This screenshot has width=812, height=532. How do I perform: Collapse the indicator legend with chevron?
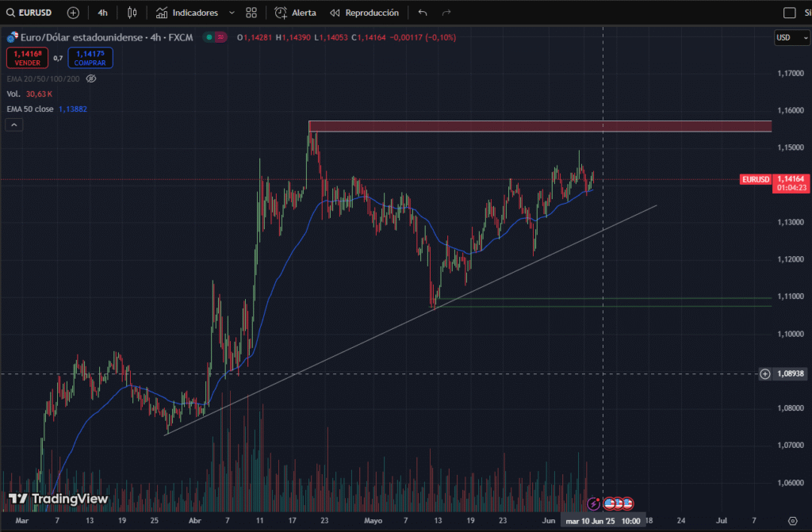click(13, 124)
